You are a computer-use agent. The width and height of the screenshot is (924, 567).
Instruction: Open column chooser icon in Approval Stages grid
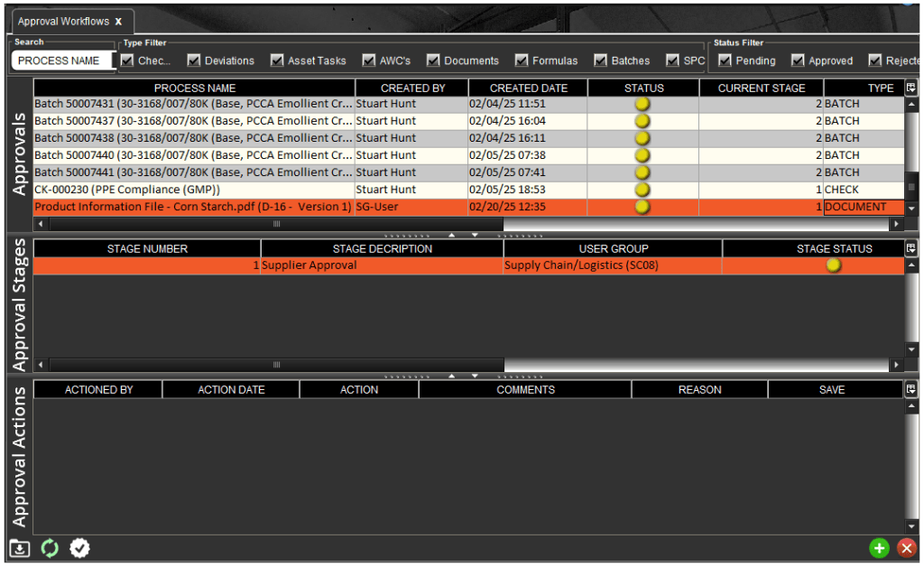click(911, 248)
